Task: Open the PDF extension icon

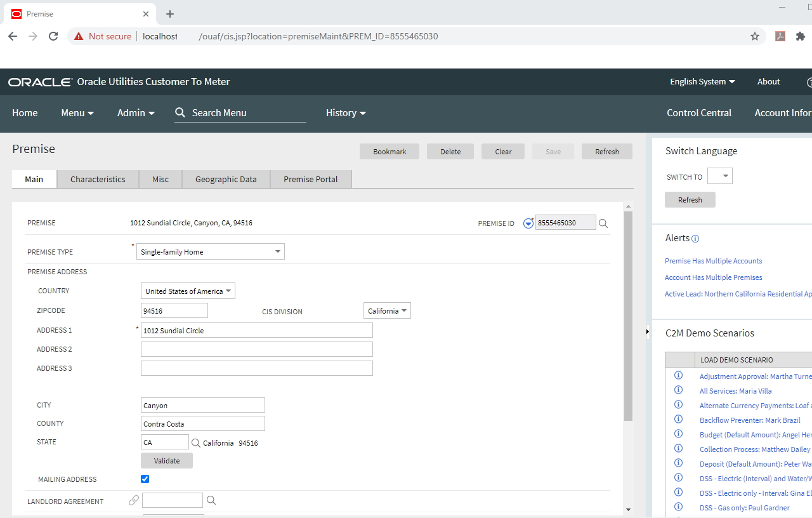Action: (x=780, y=36)
